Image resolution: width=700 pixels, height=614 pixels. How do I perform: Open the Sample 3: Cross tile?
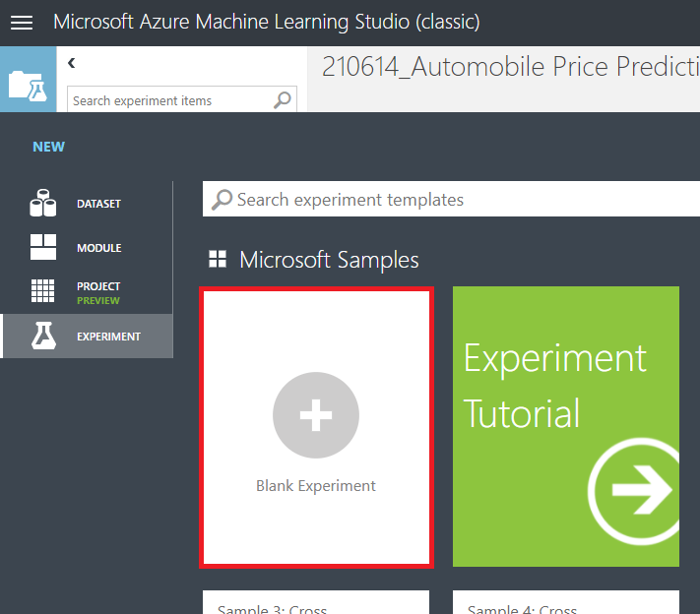click(x=316, y=602)
